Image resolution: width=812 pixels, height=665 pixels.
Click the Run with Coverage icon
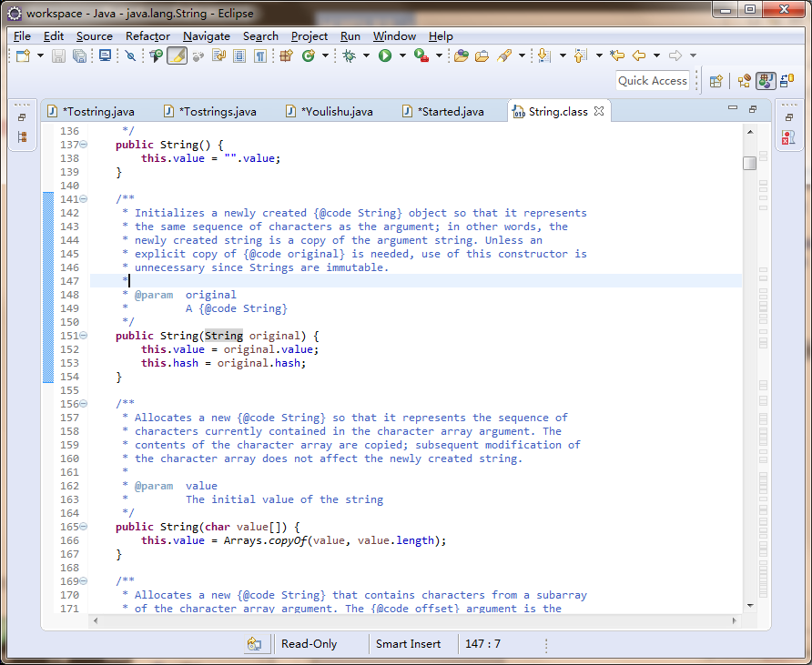pos(421,55)
